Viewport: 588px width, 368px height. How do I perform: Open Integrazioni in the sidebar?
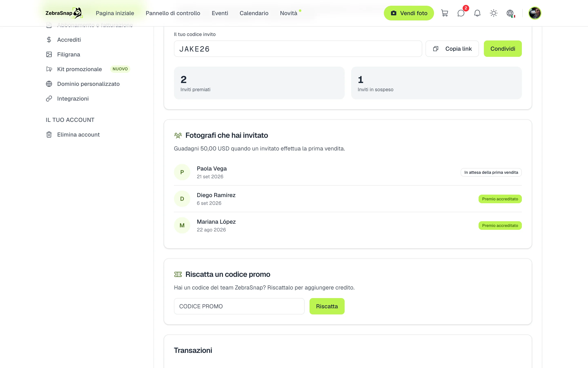[x=73, y=99]
